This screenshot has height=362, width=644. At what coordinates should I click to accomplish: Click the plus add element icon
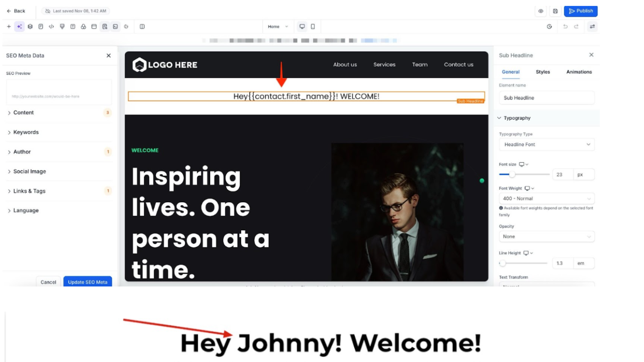coord(9,27)
